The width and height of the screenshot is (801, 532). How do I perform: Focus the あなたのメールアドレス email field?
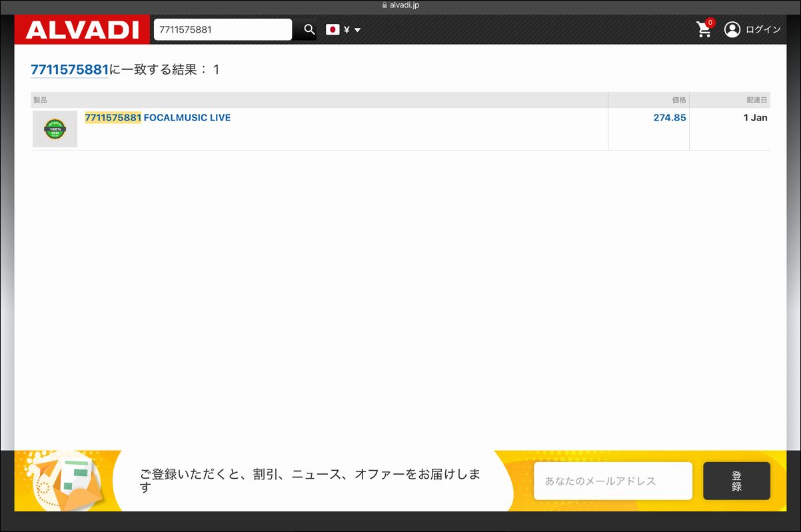pos(613,481)
